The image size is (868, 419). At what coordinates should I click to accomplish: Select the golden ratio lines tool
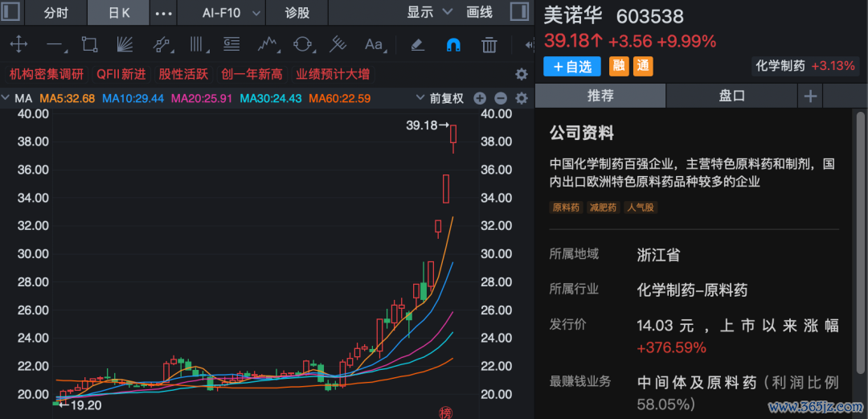pos(231,44)
